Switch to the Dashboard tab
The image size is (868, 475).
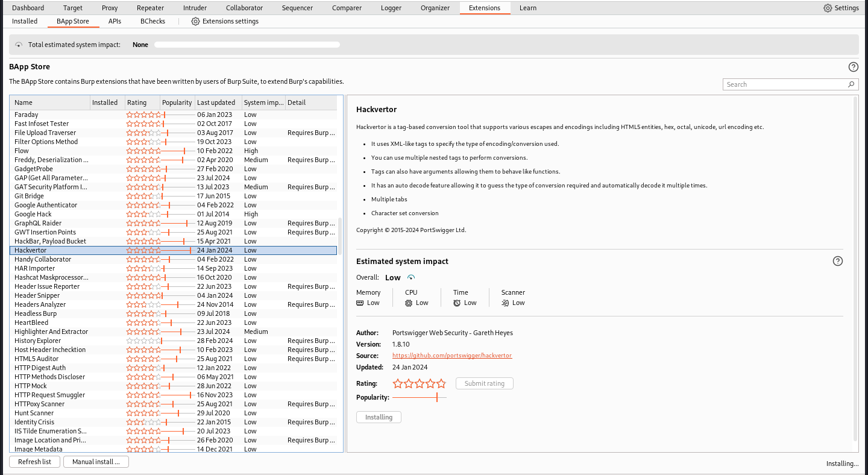pos(28,8)
